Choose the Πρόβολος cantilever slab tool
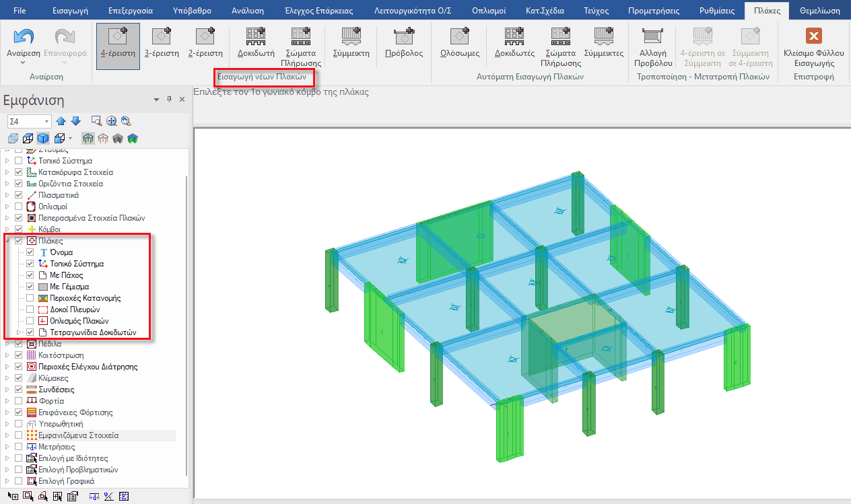851x504 pixels. [x=404, y=42]
